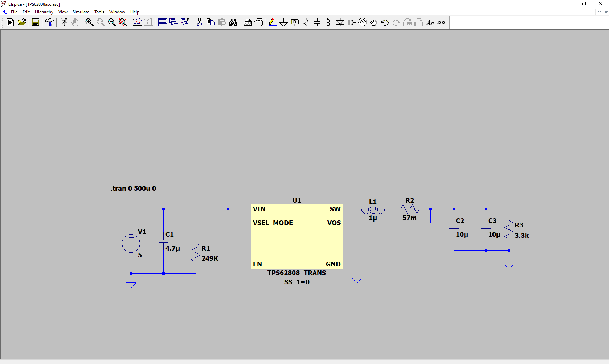Viewport: 609px width, 364px height.
Task: Place a capacitor component
Action: pos(318,22)
